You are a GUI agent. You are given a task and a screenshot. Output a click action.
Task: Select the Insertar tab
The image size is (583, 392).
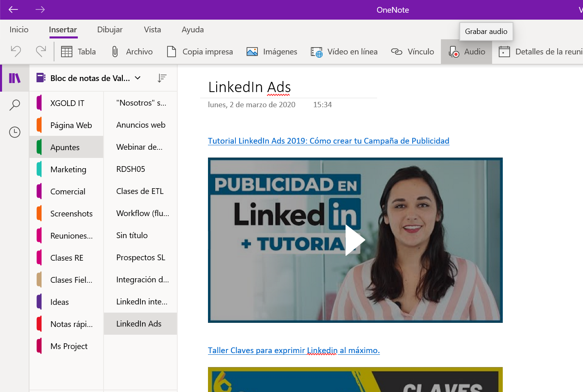pos(63,29)
